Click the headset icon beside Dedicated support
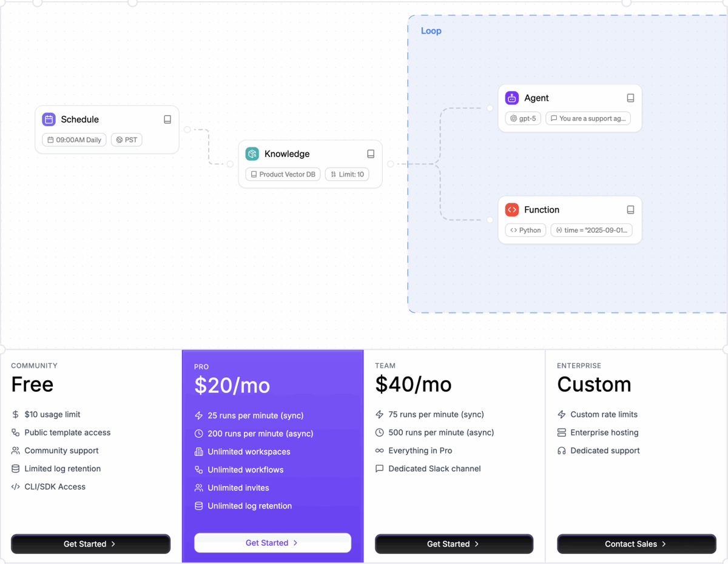 (561, 451)
